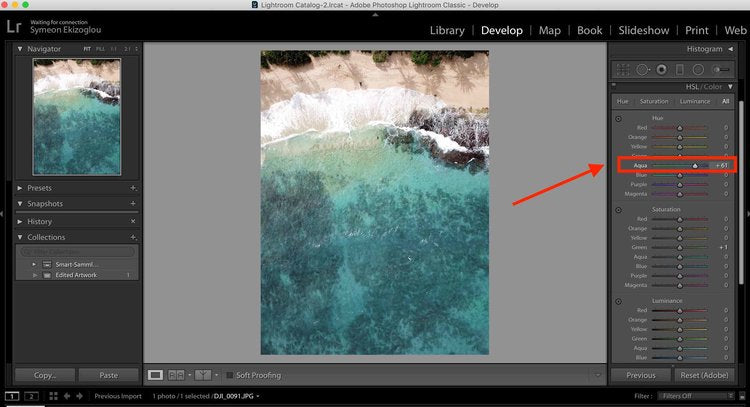Select the Graduated Filter tool
The height and width of the screenshot is (407, 750).
(679, 69)
